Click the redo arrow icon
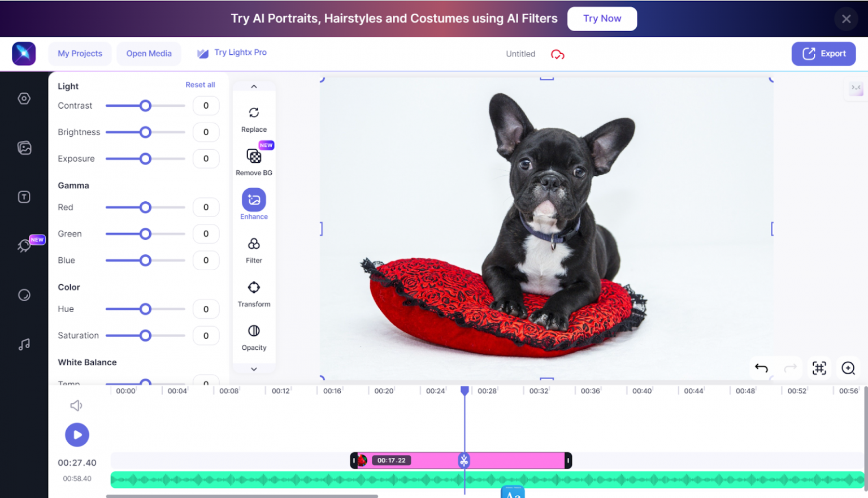 pos(790,369)
